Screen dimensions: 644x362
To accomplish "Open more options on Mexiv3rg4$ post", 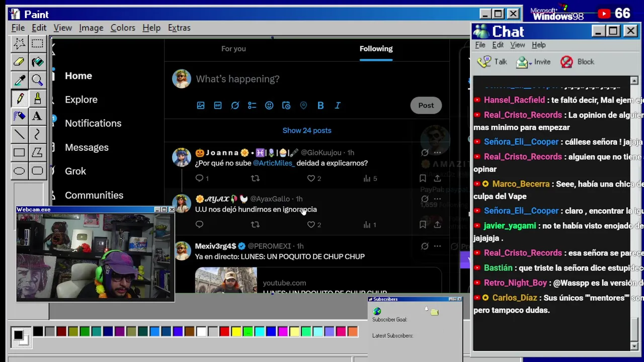I will [x=437, y=246].
